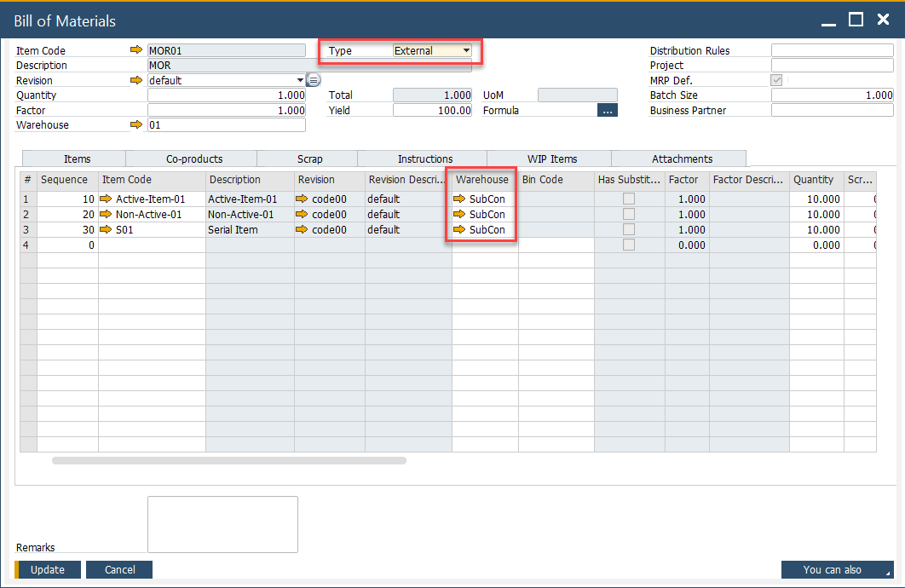Click into the Remarks text box
Screen dimensions: 905x588
[x=222, y=524]
